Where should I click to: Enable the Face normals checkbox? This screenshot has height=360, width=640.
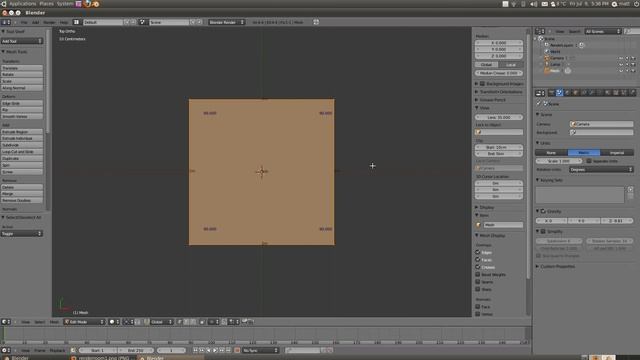pyautogui.click(x=478, y=307)
